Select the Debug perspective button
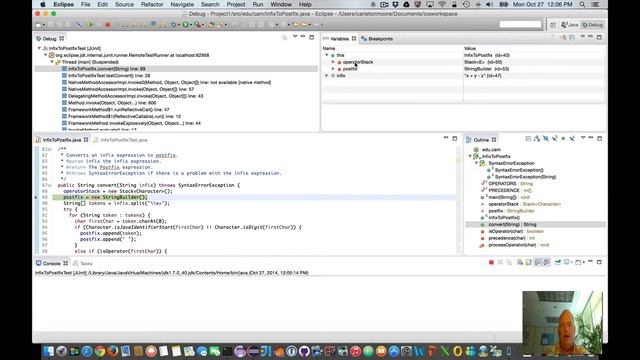 pos(592,25)
